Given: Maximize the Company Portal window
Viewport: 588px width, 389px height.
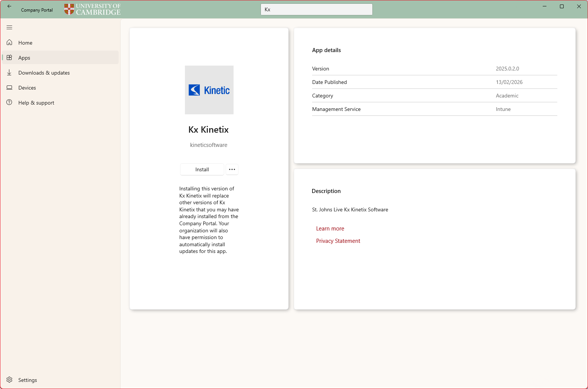Looking at the screenshot, I should coord(561,6).
